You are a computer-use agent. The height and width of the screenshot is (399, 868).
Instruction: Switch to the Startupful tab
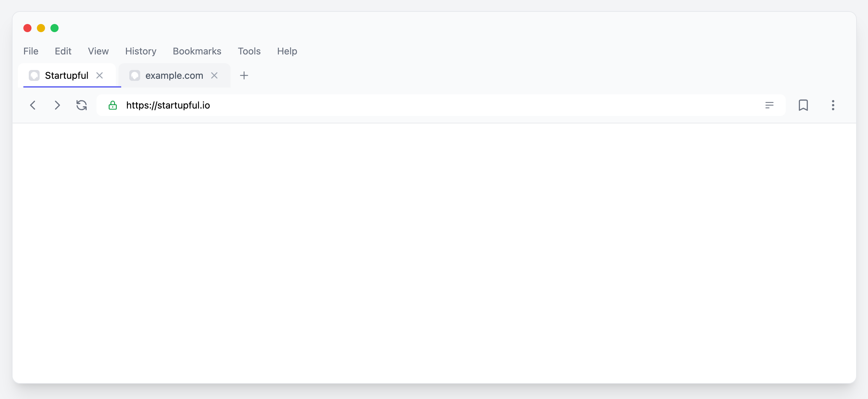click(x=67, y=75)
